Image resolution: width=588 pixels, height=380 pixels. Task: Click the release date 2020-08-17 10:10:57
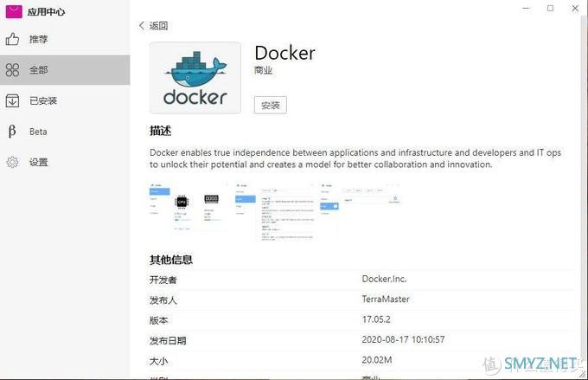coord(403,340)
